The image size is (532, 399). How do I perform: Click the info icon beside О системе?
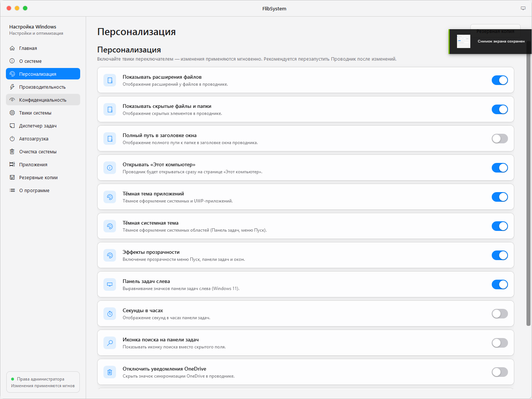click(x=12, y=61)
